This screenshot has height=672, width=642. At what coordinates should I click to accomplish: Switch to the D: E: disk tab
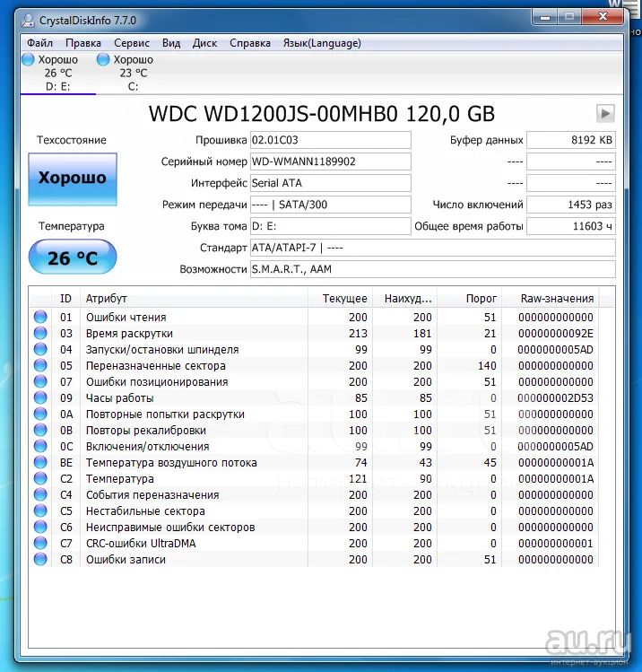coord(57,73)
